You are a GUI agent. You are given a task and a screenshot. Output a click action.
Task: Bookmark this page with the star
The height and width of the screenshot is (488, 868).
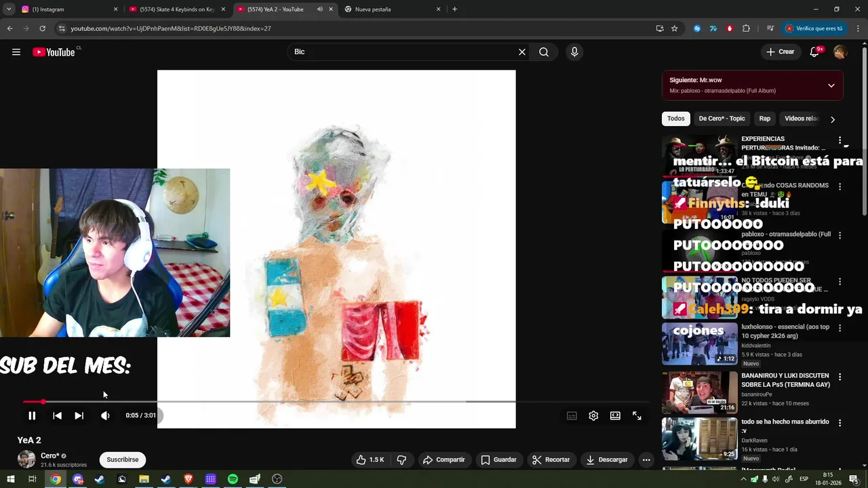pos(674,28)
